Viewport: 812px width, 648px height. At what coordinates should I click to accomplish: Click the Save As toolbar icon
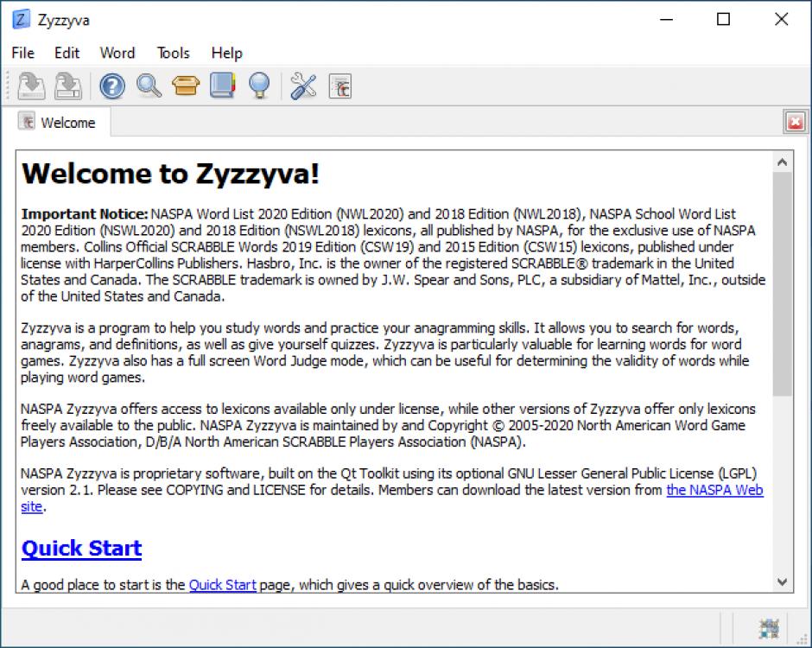point(68,86)
